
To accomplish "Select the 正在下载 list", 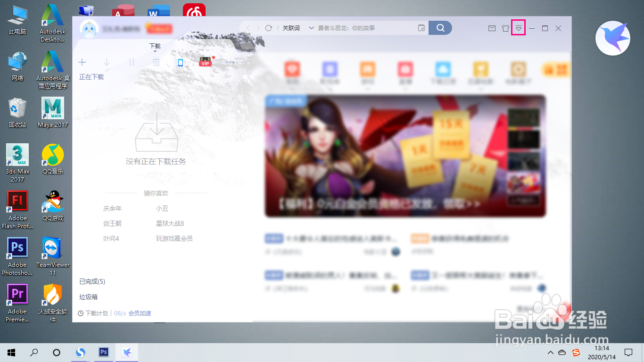I will click(91, 77).
